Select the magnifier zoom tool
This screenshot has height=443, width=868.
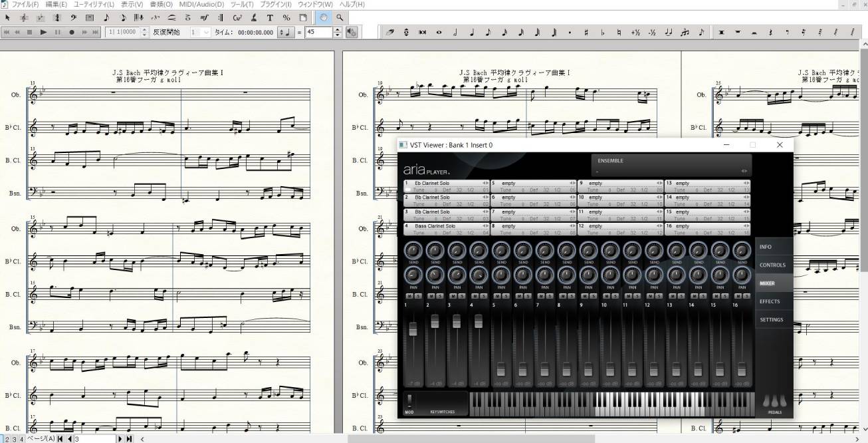[340, 17]
